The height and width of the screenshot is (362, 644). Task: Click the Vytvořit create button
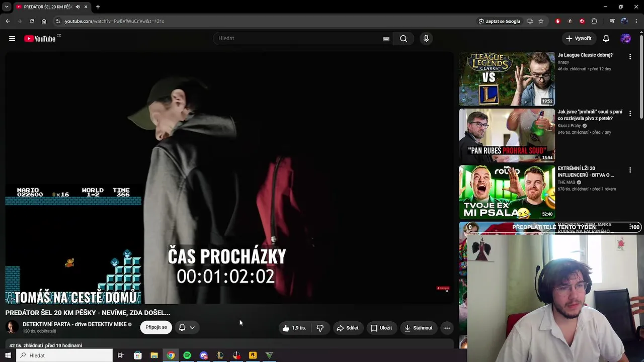(x=579, y=39)
